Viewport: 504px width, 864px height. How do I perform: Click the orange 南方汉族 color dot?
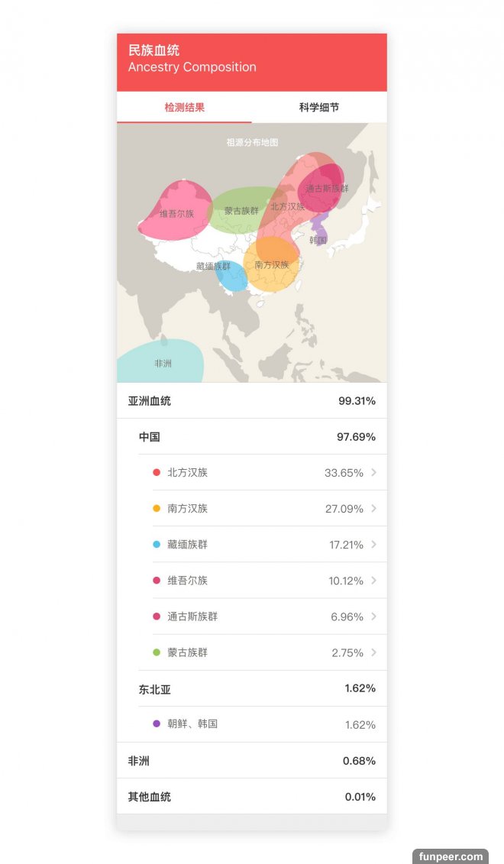[x=157, y=509]
